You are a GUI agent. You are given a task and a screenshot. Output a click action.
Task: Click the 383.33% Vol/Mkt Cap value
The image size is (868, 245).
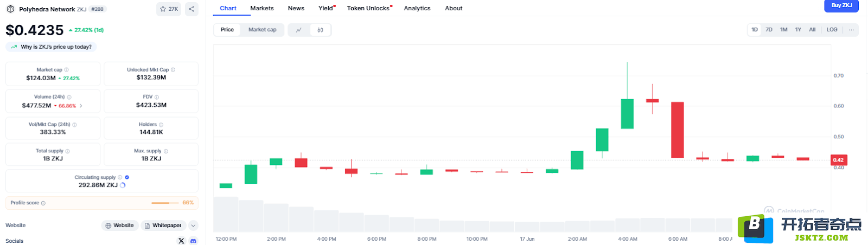pyautogui.click(x=53, y=132)
